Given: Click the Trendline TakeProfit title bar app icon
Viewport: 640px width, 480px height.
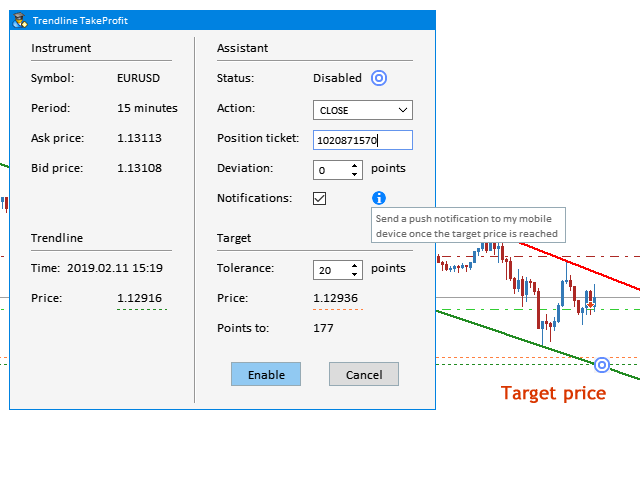Looking at the screenshot, I should click(20, 20).
